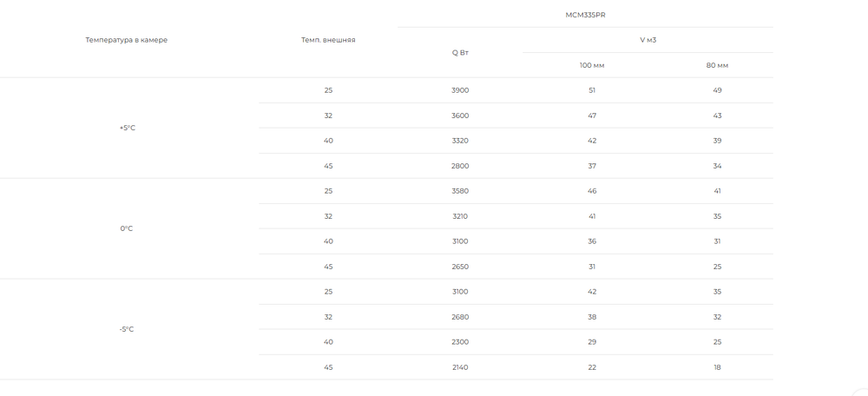Click the 2300 power value cell
The image size is (868, 396).
pos(460,342)
